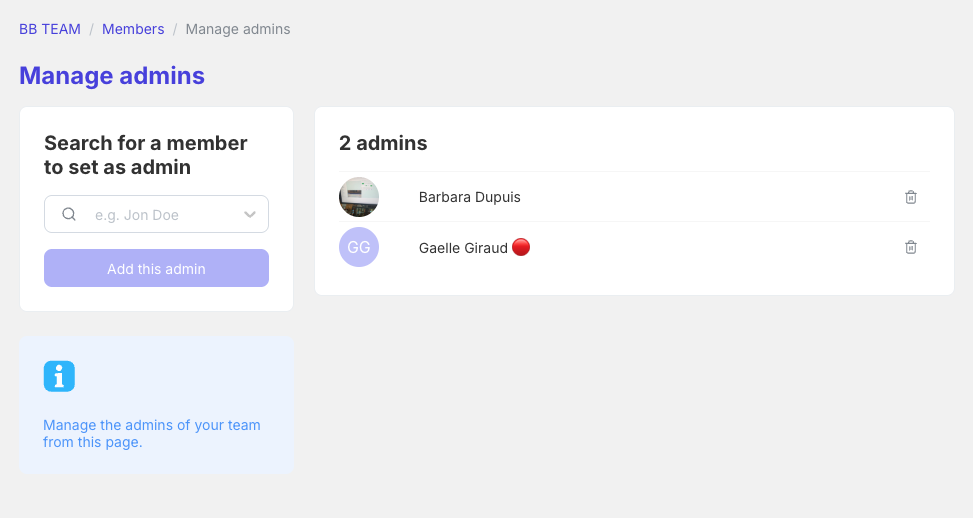
Task: Select the Barbara Dupuis name
Action: coord(469,197)
